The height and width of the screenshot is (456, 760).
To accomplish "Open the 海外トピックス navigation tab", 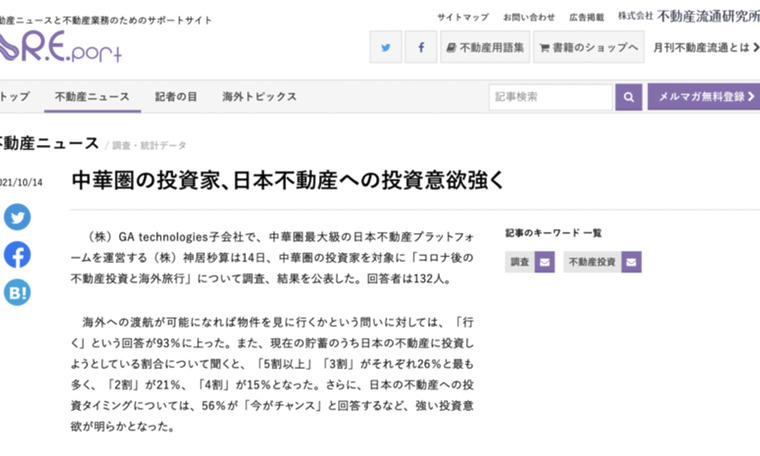I will point(259,97).
